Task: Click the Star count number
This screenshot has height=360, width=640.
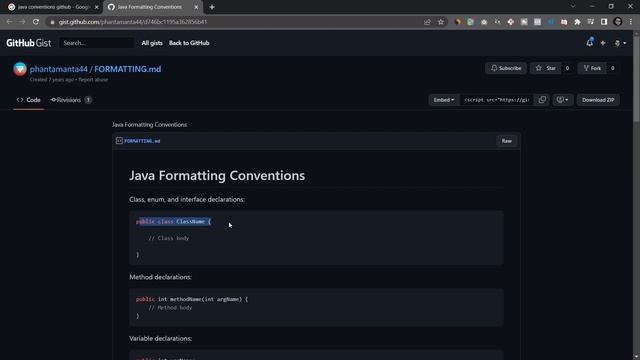Action: (x=567, y=68)
